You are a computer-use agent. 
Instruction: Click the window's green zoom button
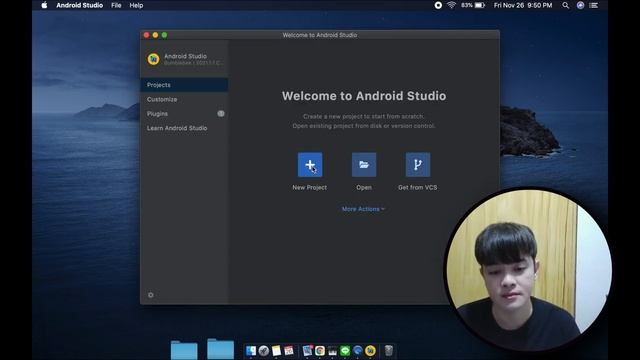pos(164,35)
